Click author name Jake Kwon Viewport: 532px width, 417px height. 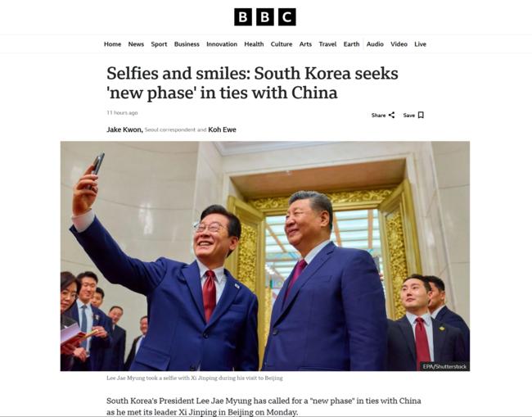(124, 129)
